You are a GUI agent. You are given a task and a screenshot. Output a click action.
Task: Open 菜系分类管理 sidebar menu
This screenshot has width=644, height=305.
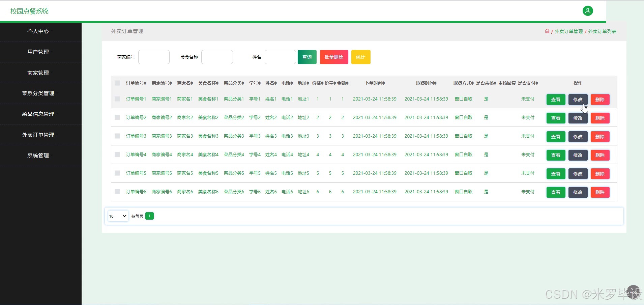[x=38, y=93]
